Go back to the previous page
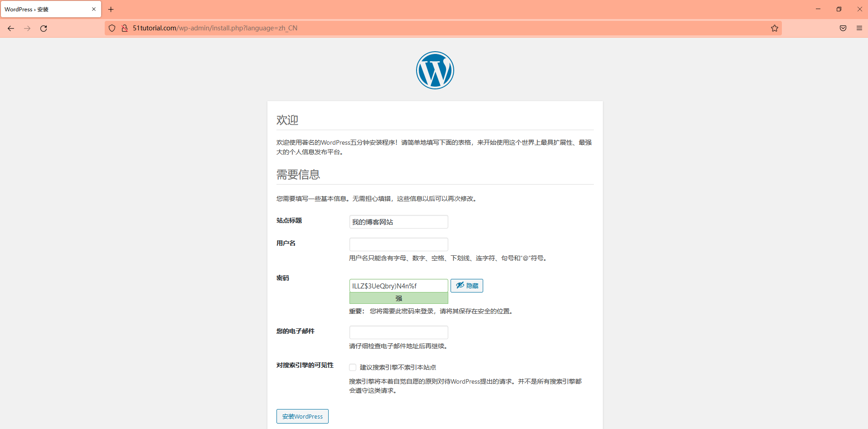868x429 pixels. point(11,28)
